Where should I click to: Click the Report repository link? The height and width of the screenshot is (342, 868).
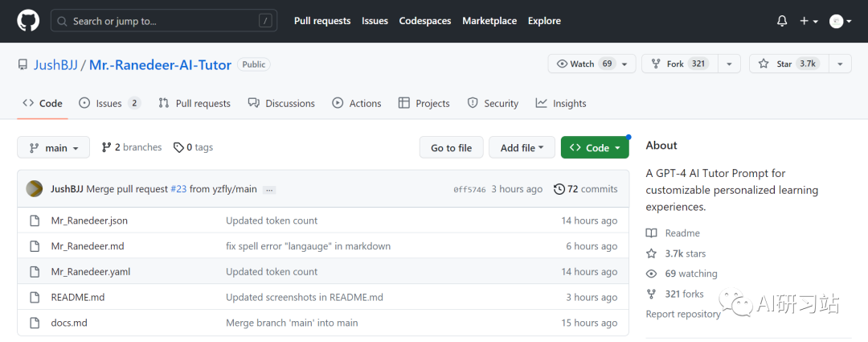(x=683, y=315)
